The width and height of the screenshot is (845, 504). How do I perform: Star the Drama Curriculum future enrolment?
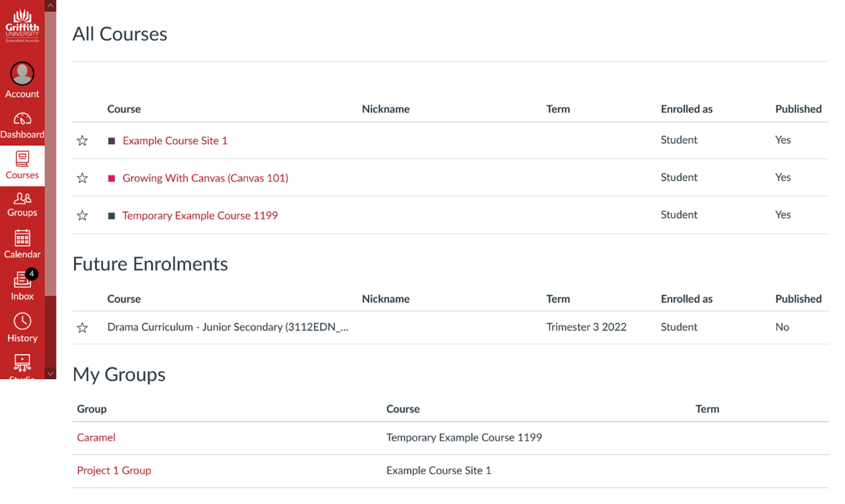(x=82, y=328)
